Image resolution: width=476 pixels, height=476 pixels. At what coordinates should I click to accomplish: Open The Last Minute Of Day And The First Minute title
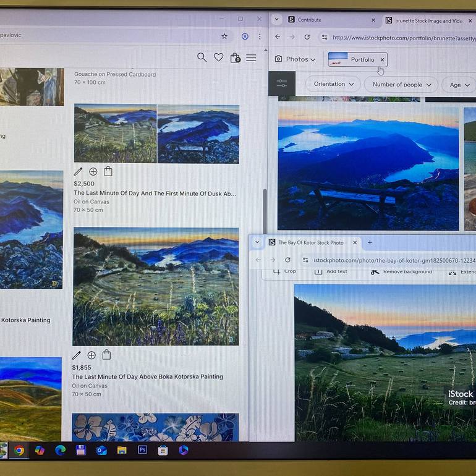click(x=155, y=193)
